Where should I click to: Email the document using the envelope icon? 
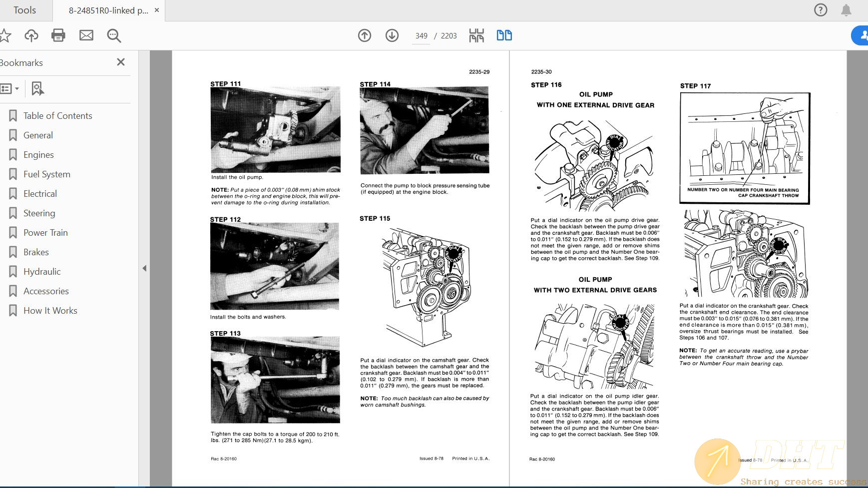[x=86, y=35]
